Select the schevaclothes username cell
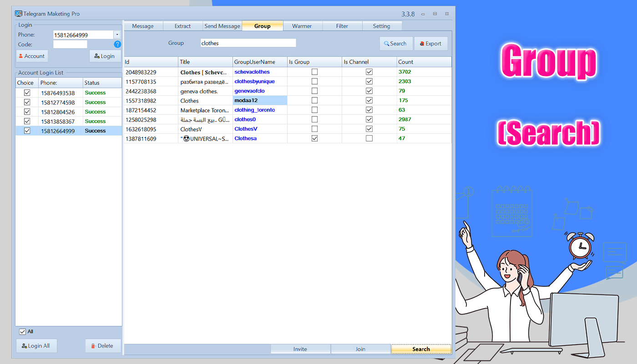Screen dimensions: 637x364 click(x=260, y=72)
